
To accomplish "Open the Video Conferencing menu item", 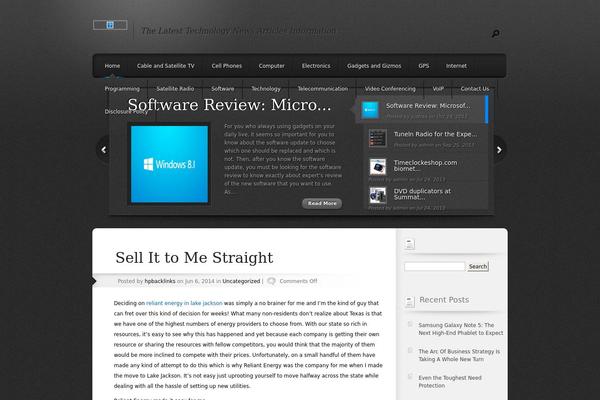I will [x=390, y=89].
